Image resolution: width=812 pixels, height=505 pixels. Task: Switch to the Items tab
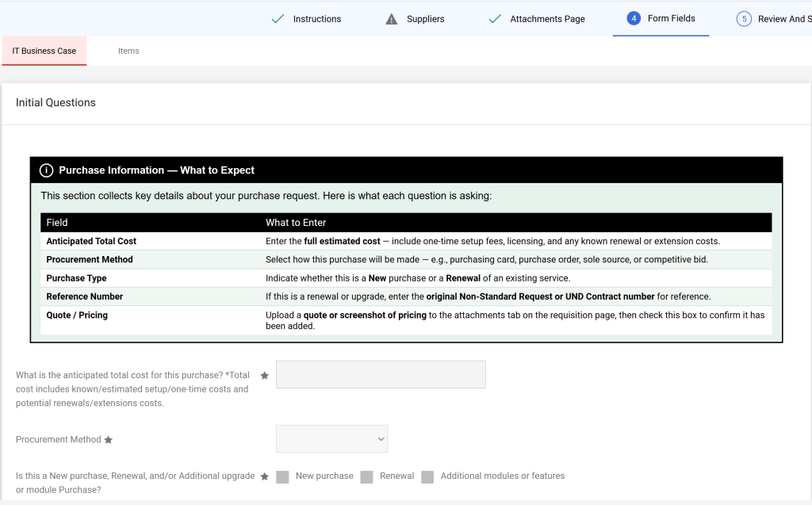(128, 51)
